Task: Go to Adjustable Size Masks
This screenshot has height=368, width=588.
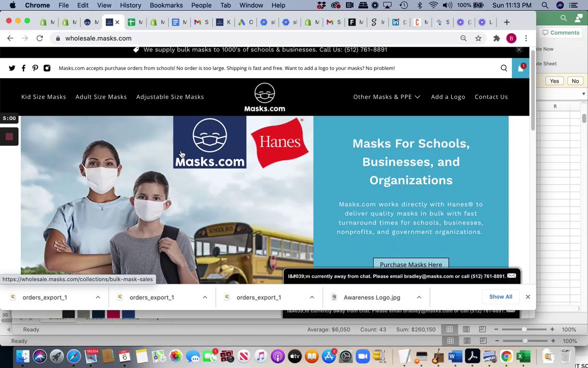Action: pos(170,97)
